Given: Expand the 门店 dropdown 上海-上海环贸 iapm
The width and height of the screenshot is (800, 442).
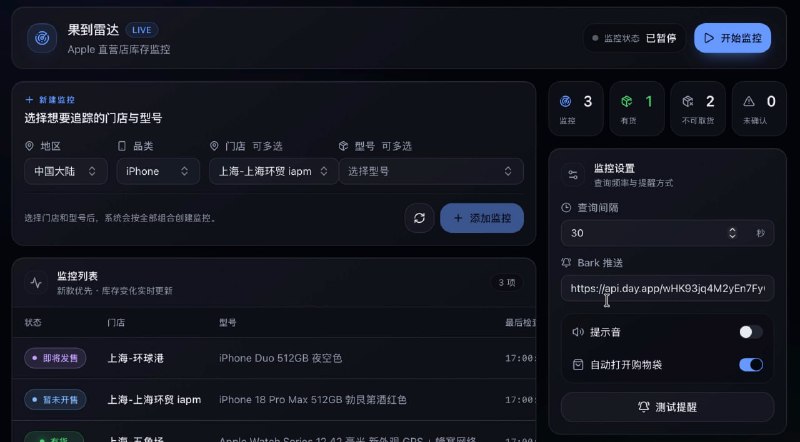Looking at the screenshot, I should click(273, 171).
